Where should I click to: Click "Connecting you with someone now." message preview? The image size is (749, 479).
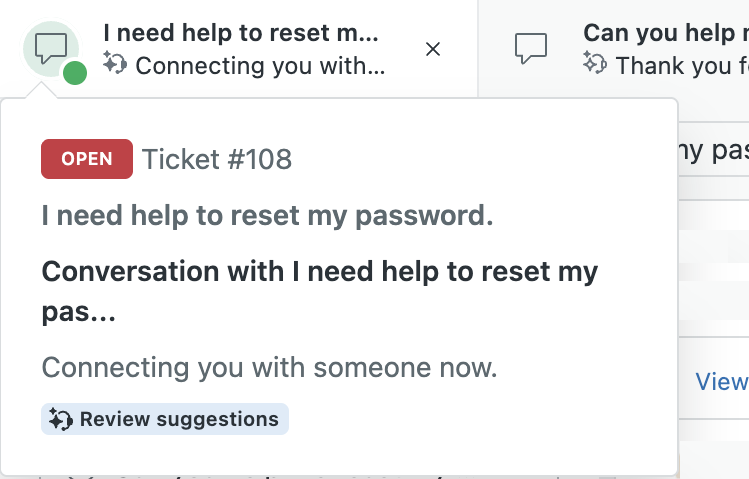(x=269, y=367)
